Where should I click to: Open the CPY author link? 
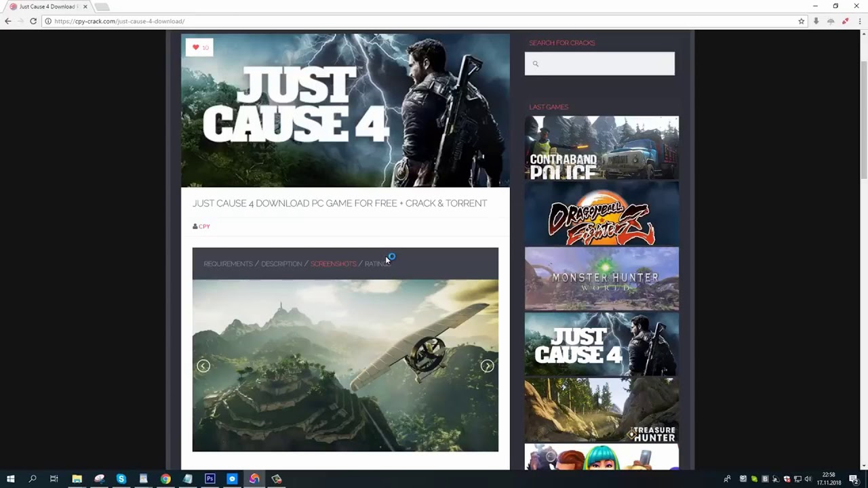(204, 226)
